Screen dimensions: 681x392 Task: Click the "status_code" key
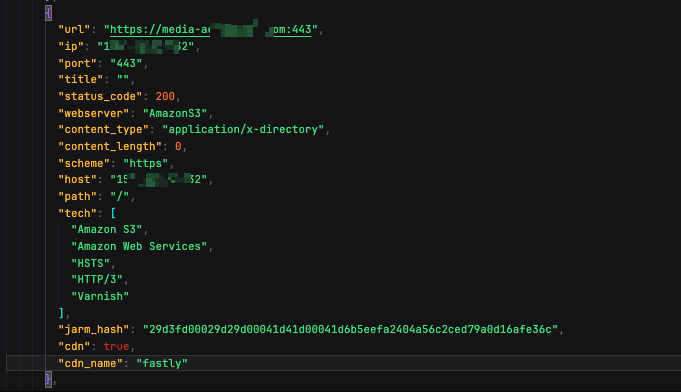[x=100, y=96]
